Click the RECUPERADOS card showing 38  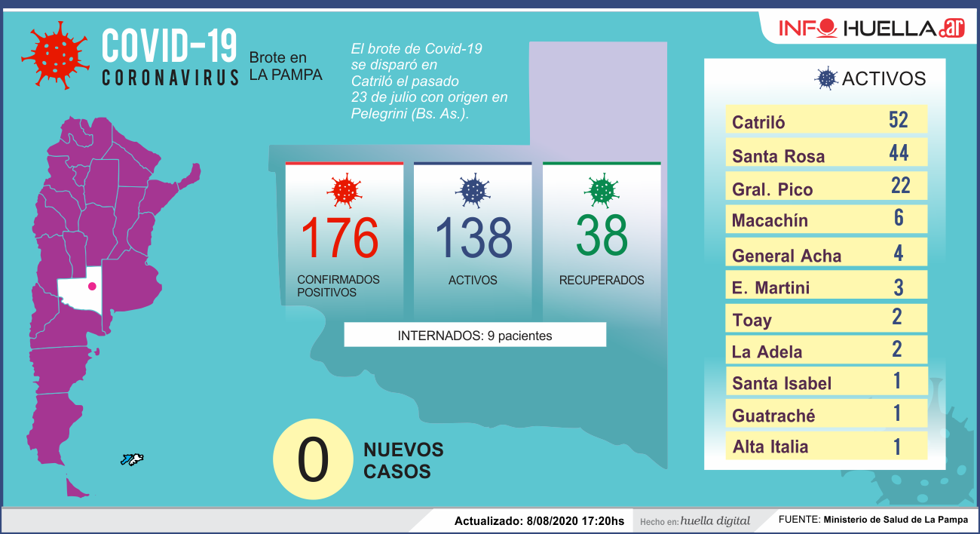[602, 238]
